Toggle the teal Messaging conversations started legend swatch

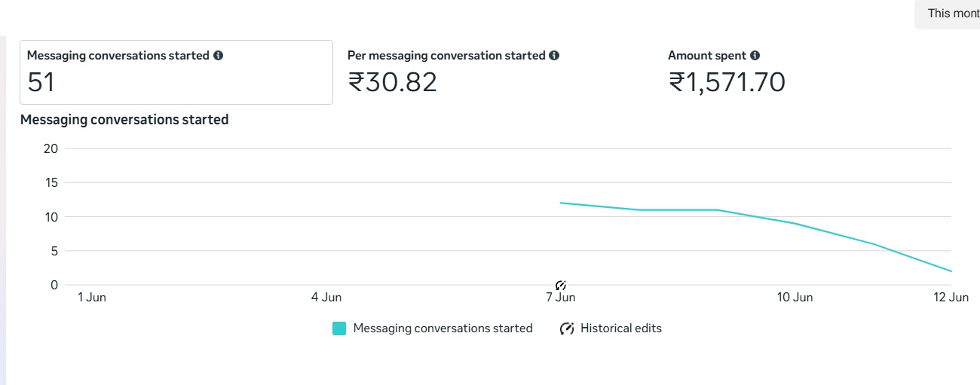(x=339, y=328)
